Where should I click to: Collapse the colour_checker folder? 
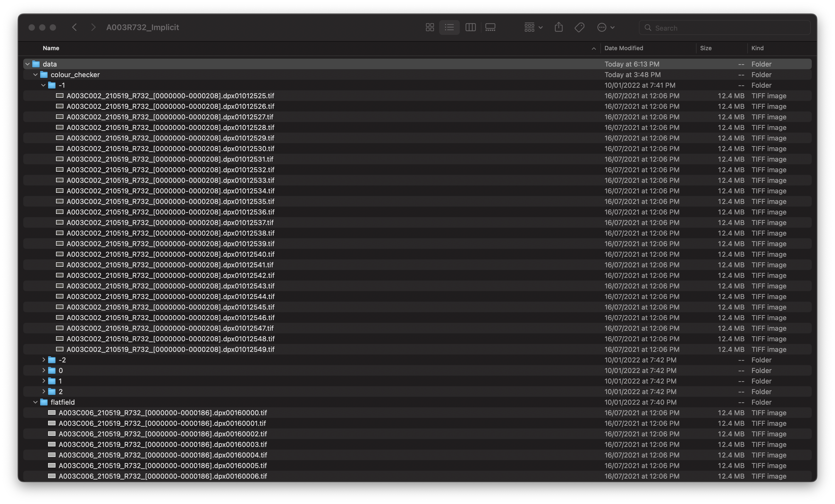pyautogui.click(x=35, y=74)
